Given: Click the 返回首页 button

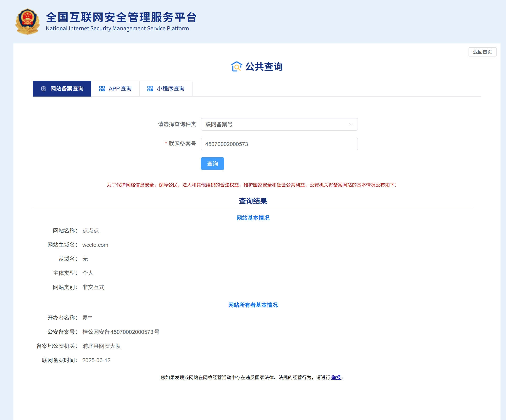Looking at the screenshot, I should click(x=482, y=52).
